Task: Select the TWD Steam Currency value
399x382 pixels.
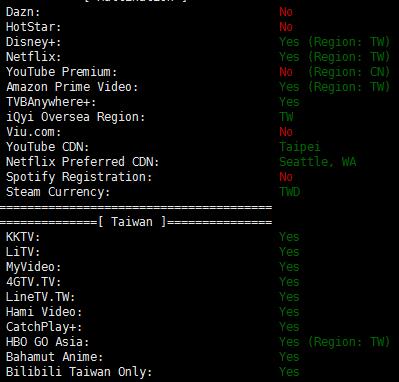Action: coord(290,192)
